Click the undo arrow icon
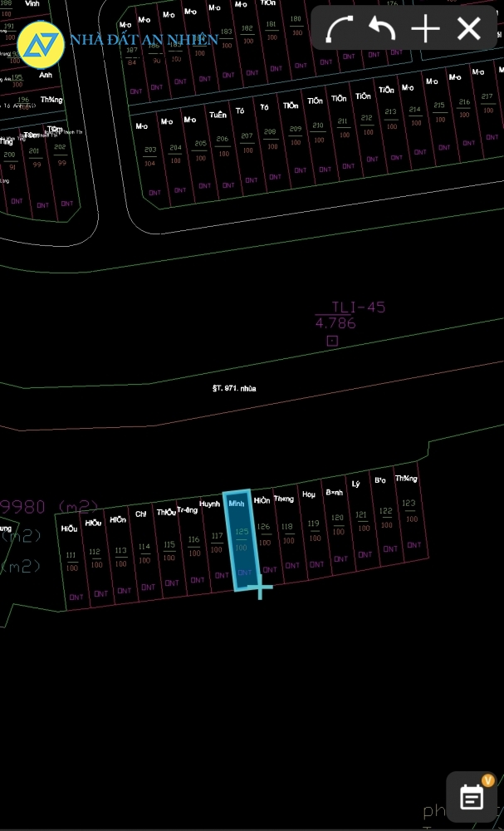The height and width of the screenshot is (831, 504). [x=382, y=30]
